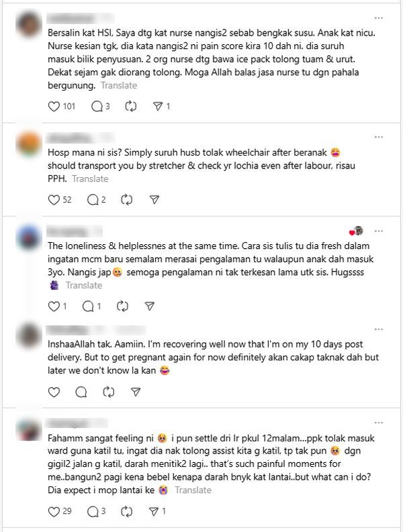Translate the 'Hosp mana ni sis' comment
This screenshot has width=403, height=532.
click(91, 179)
